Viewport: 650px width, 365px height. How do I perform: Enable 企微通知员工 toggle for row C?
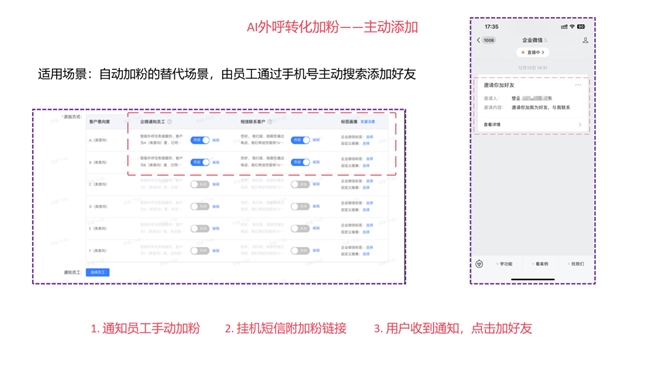pos(200,184)
